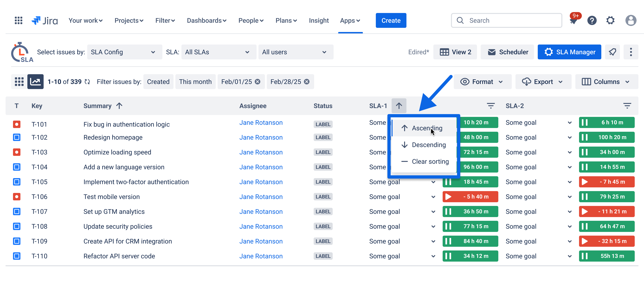The image size is (644, 282).
Task: Open Jane Rotanson link for T-106
Action: click(261, 197)
